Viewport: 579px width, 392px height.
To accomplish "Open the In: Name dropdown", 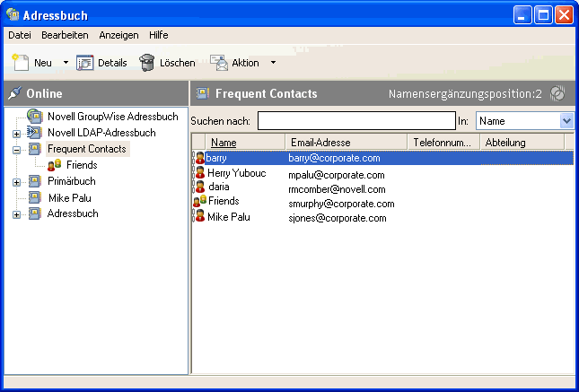I will point(566,121).
